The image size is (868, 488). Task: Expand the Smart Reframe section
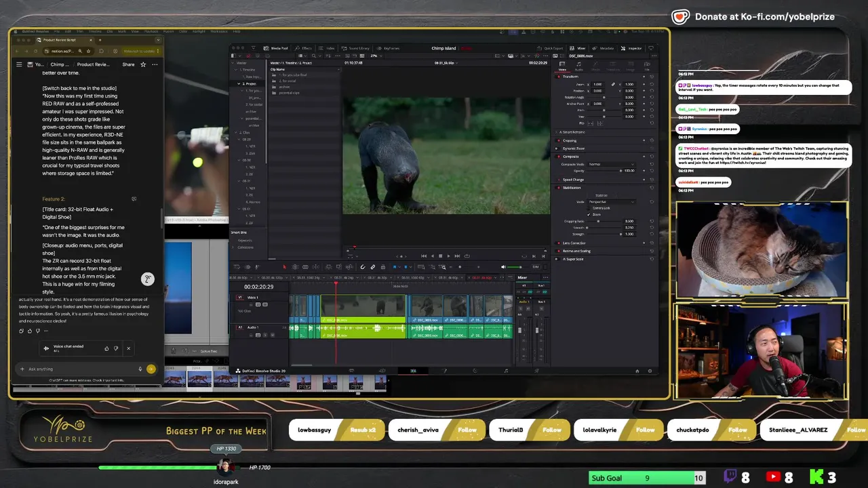pos(573,132)
